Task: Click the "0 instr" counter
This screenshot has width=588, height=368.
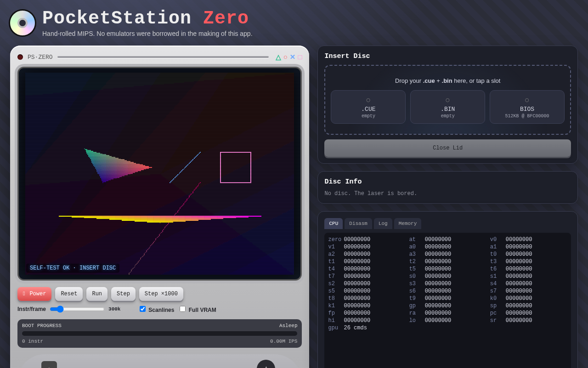Action: coord(33,341)
